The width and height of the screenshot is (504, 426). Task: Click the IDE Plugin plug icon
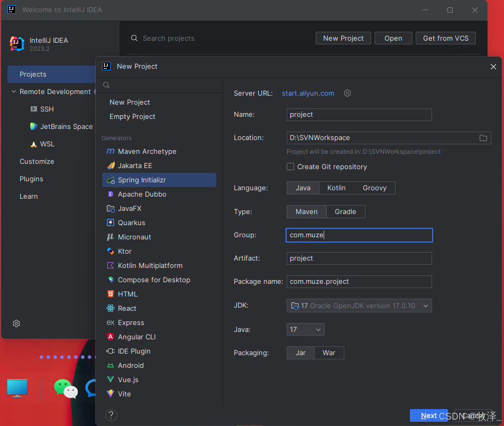tap(111, 351)
